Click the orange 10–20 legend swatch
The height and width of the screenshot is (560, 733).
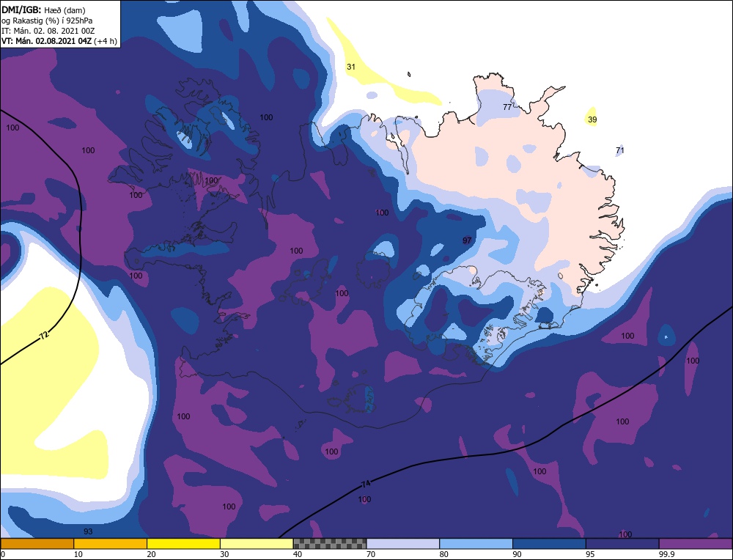[111, 544]
